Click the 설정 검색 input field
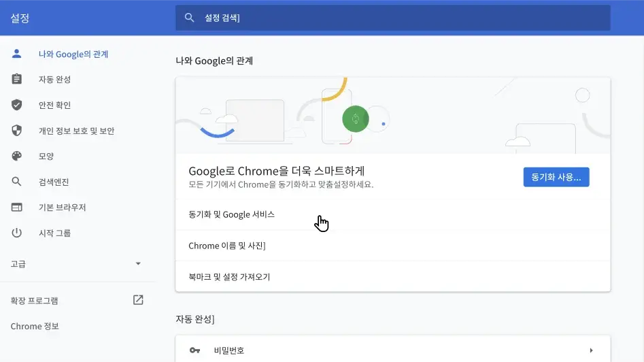The width and height of the screenshot is (644, 362). (392, 18)
